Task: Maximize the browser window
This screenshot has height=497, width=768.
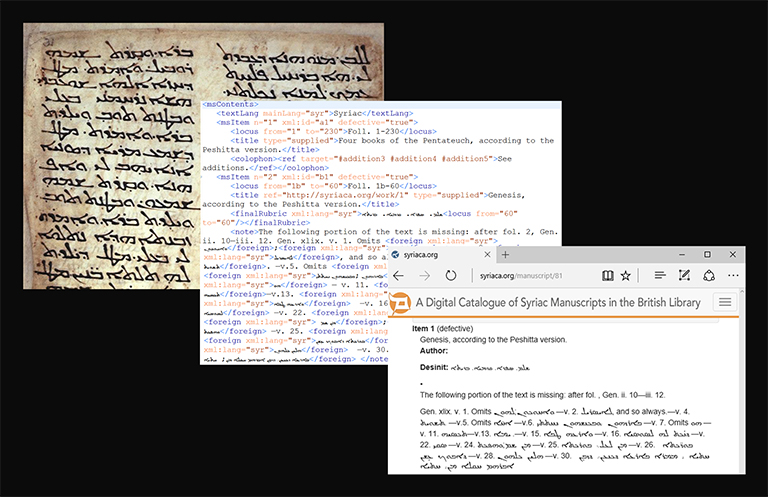Action: (707, 255)
